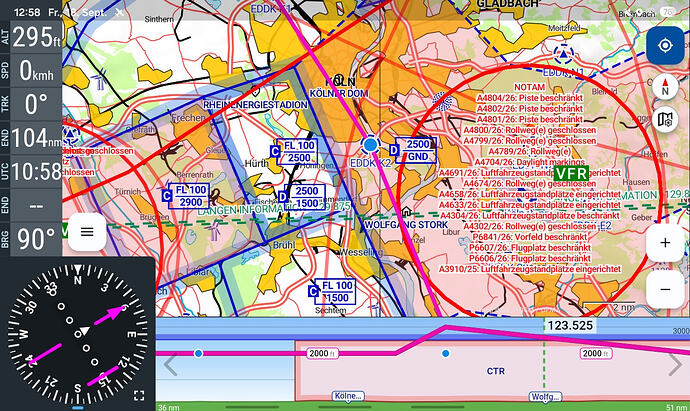Open NOTAM A4704/26 Daylight markings
Viewport: 690px width, 411px height.
(529, 162)
